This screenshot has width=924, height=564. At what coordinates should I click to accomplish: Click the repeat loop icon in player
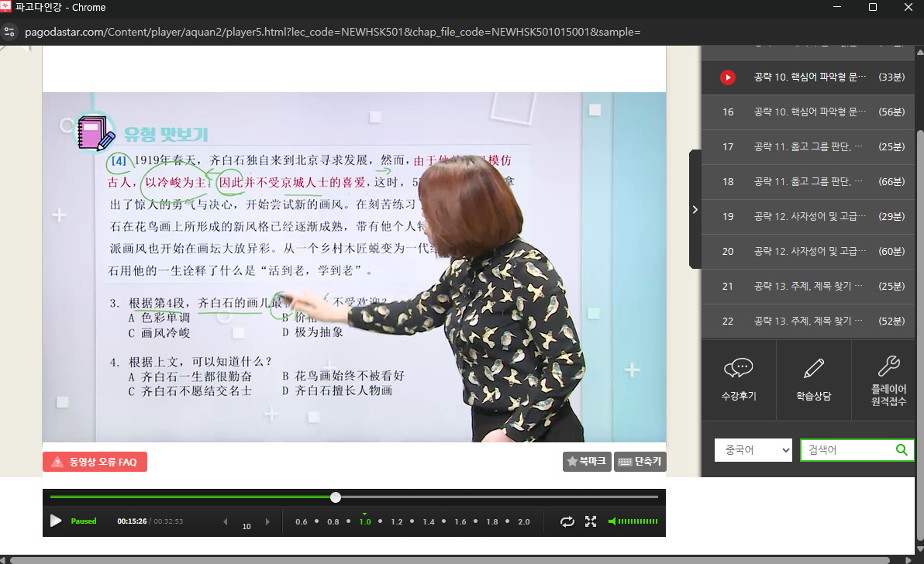coord(567,521)
